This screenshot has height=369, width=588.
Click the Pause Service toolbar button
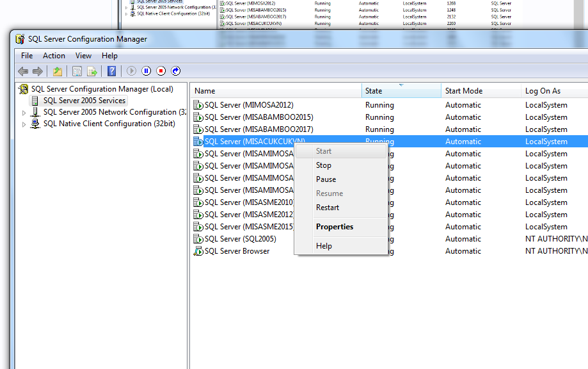pyautogui.click(x=147, y=71)
